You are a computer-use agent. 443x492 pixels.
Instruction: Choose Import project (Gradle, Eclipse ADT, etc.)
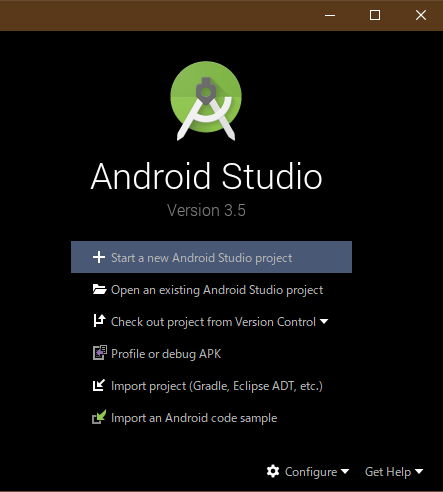coord(217,386)
